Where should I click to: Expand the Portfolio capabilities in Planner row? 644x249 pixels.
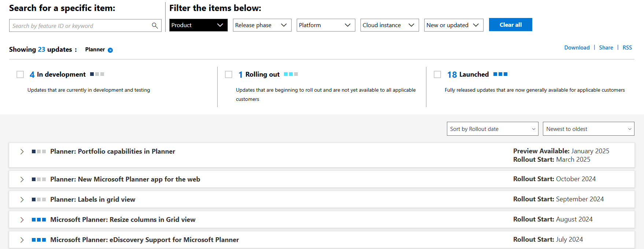pyautogui.click(x=22, y=151)
